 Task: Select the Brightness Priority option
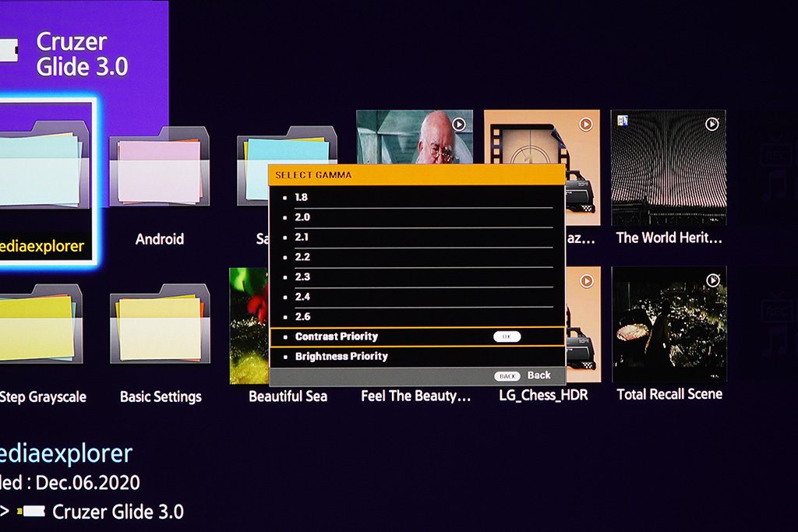point(417,357)
